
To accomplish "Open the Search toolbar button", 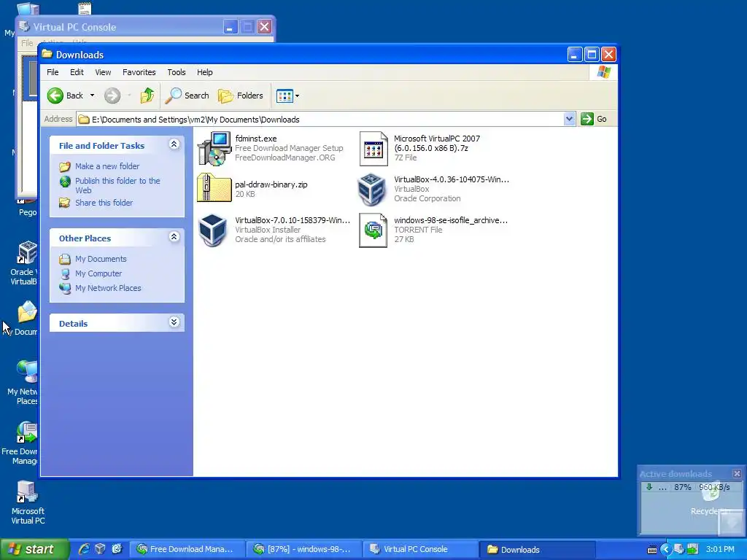I will click(x=187, y=96).
